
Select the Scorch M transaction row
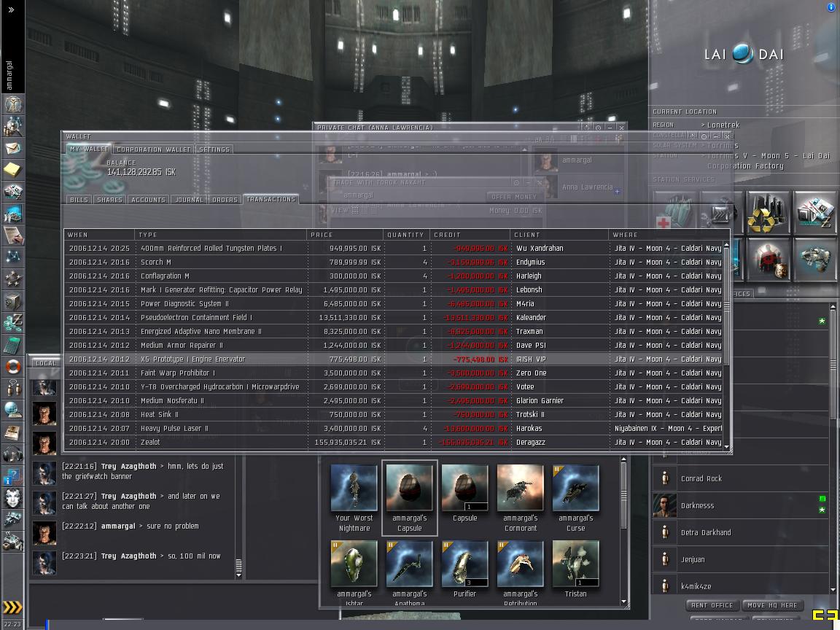click(x=394, y=262)
